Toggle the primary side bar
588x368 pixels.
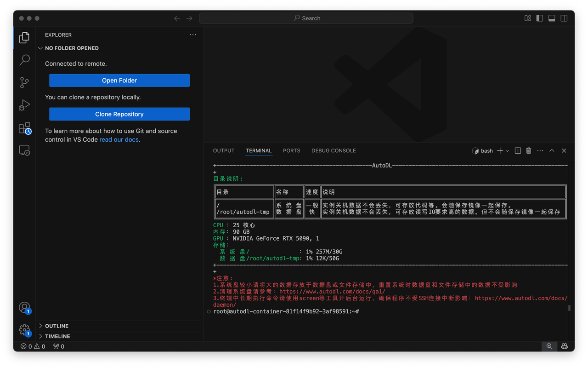540,18
